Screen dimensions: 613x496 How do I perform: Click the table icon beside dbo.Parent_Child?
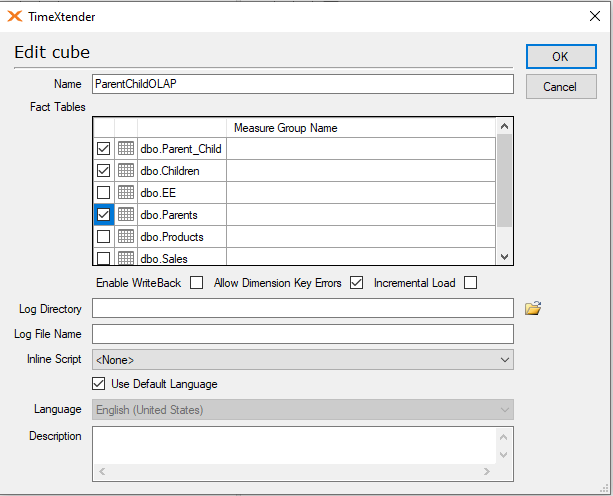tap(126, 149)
